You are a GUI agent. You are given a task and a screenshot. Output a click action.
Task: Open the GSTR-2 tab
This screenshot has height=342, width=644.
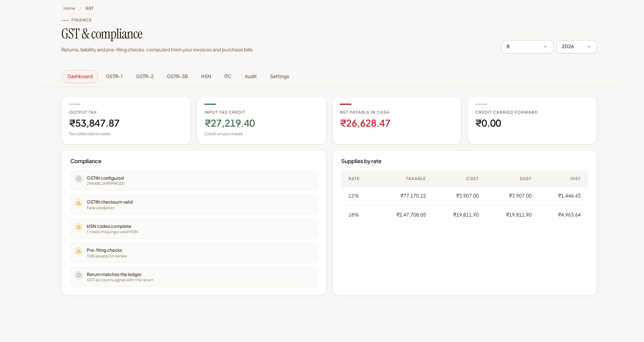coord(145,76)
